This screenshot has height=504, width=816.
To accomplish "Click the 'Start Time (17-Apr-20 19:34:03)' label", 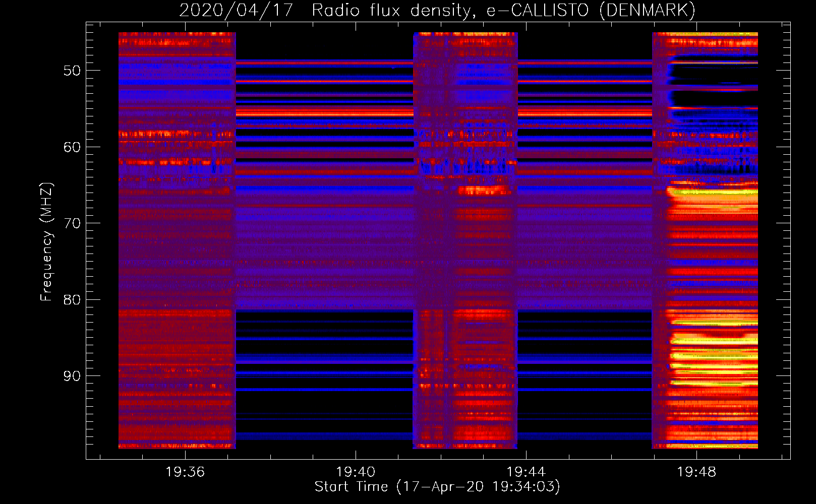I will [x=437, y=487].
